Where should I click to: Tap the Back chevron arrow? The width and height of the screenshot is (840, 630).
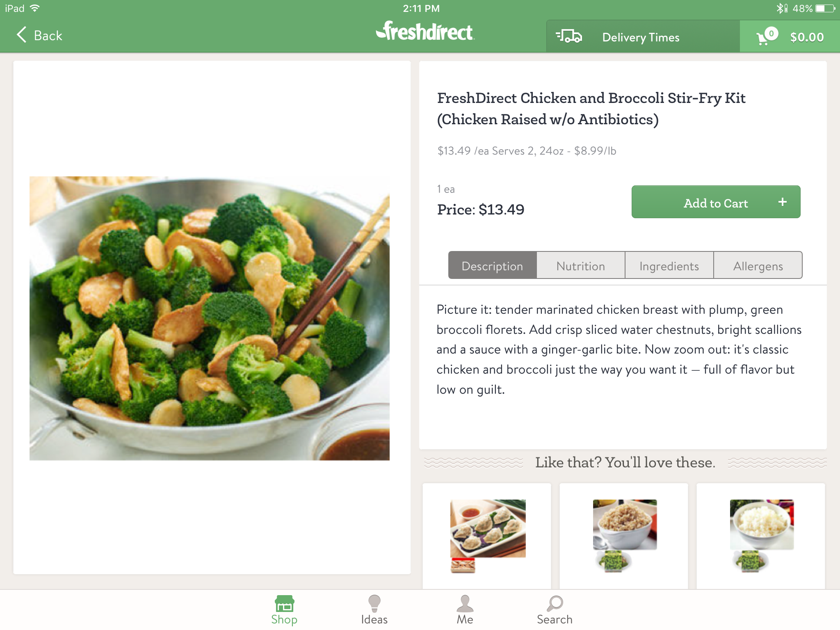point(22,35)
